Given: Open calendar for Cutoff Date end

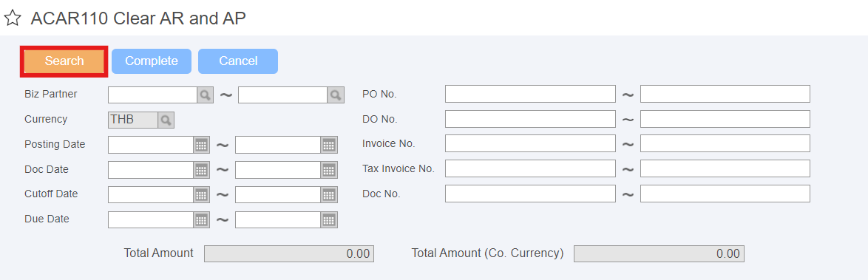Looking at the screenshot, I should (329, 195).
